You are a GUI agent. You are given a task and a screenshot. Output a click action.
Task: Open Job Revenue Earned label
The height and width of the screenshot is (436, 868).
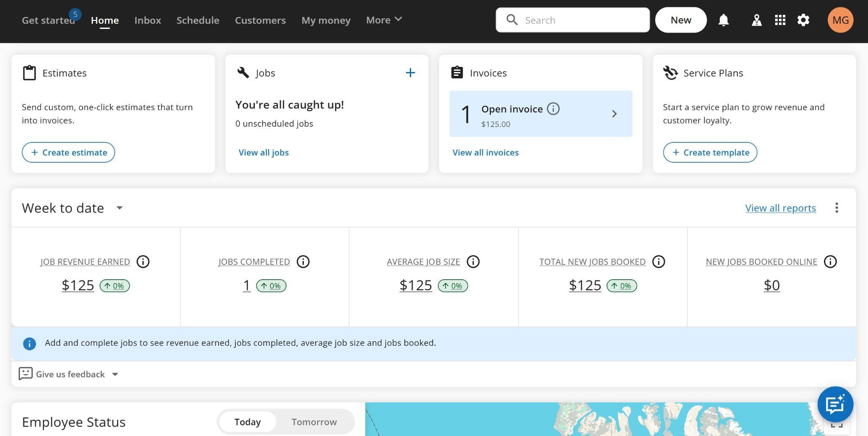coord(85,262)
